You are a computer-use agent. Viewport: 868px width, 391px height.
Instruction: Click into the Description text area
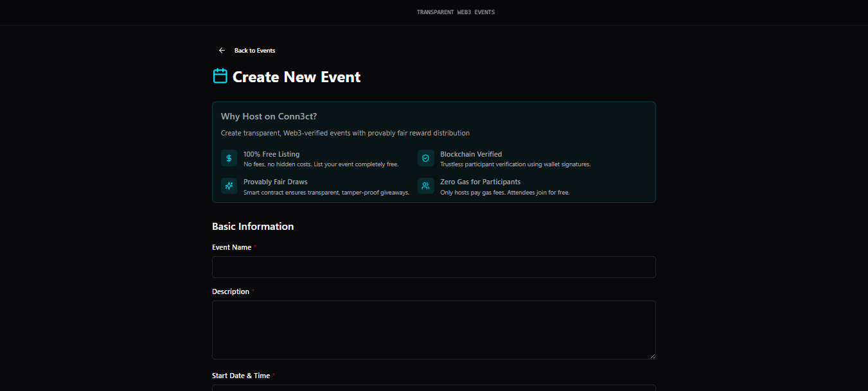(434, 330)
